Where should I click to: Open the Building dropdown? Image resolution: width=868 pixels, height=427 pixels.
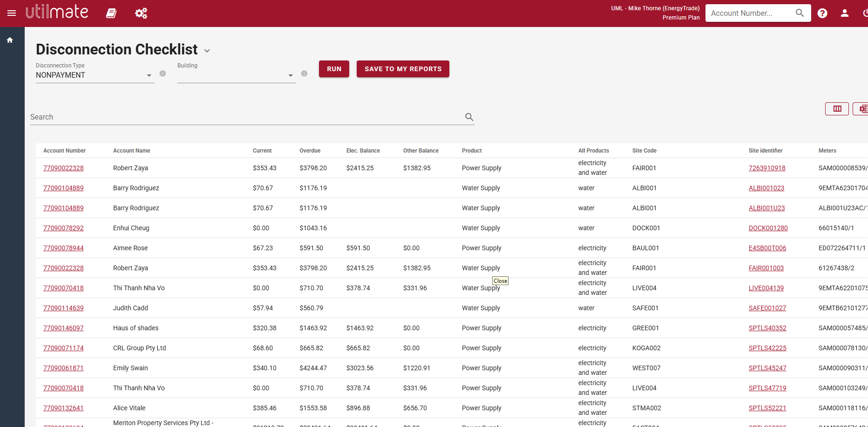pyautogui.click(x=237, y=75)
